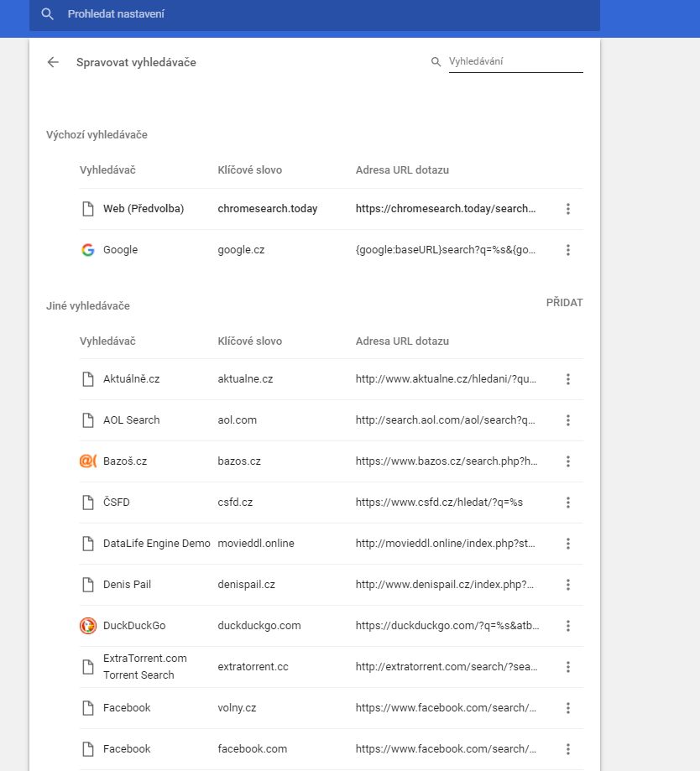Focus the Vyhledávání search engines field

point(515,61)
